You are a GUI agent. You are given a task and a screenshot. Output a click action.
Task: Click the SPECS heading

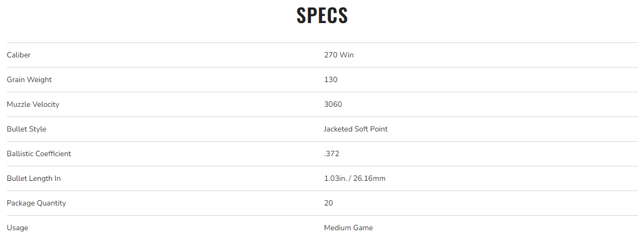(x=322, y=16)
